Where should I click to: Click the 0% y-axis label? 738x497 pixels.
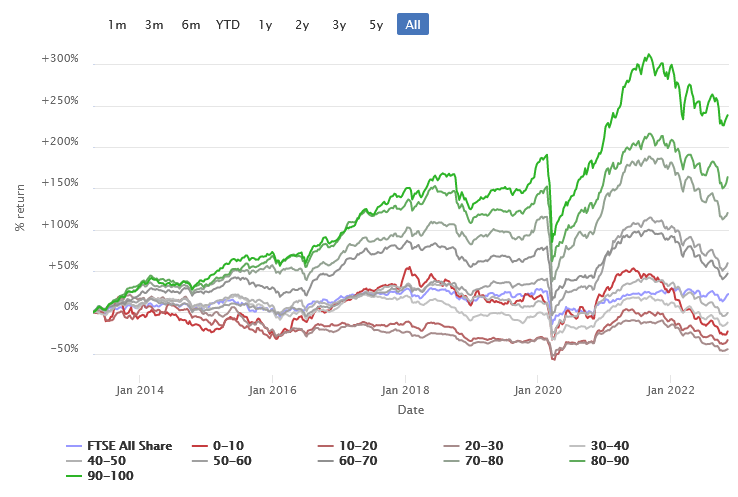(71, 307)
